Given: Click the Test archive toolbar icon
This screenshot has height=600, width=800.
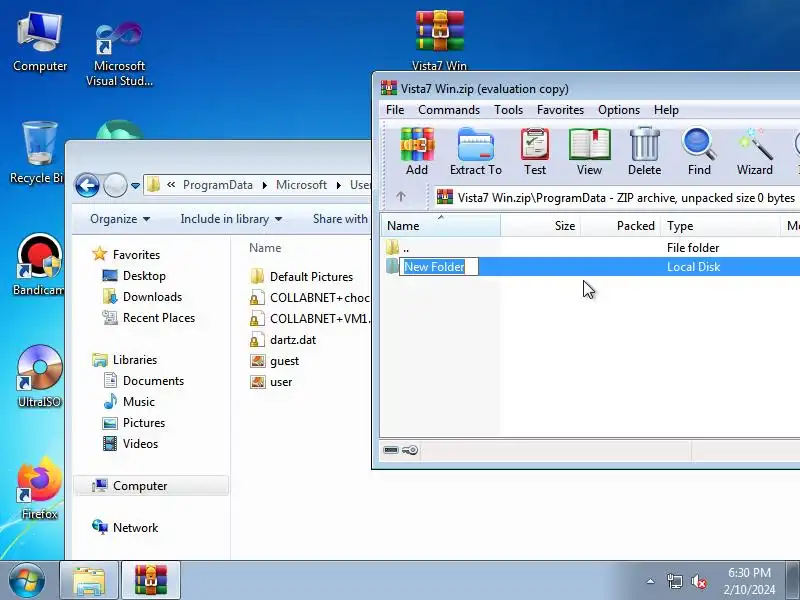Looking at the screenshot, I should pos(535,152).
